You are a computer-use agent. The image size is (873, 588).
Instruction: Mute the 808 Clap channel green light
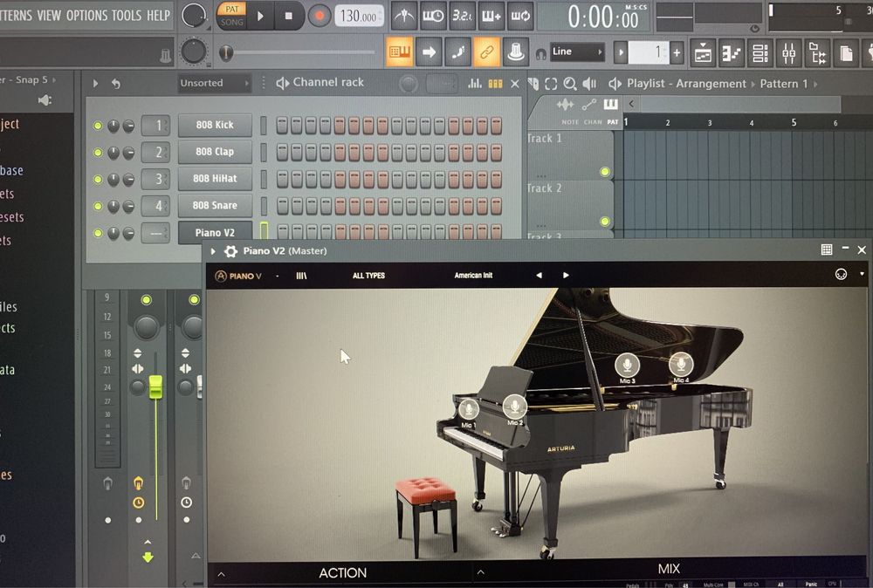(98, 153)
